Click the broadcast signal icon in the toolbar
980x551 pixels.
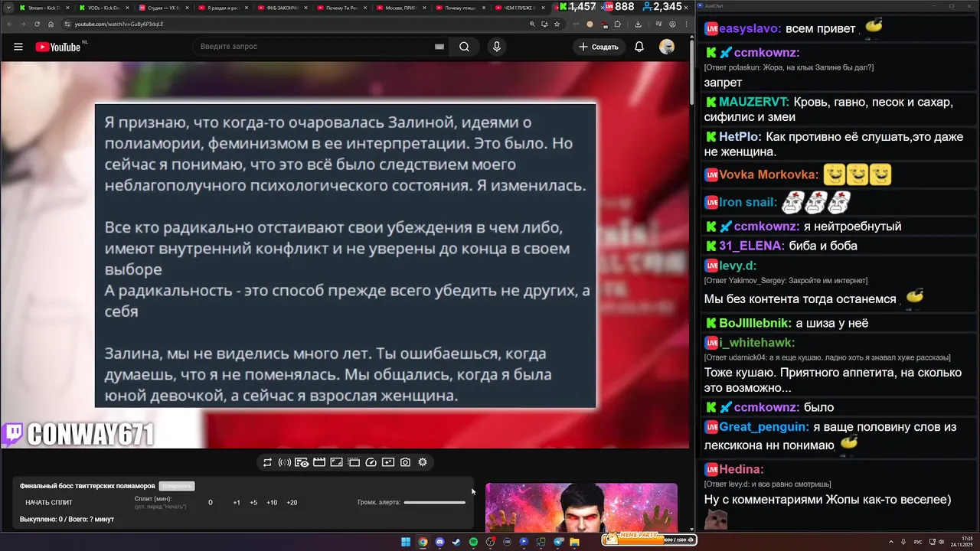(x=284, y=462)
